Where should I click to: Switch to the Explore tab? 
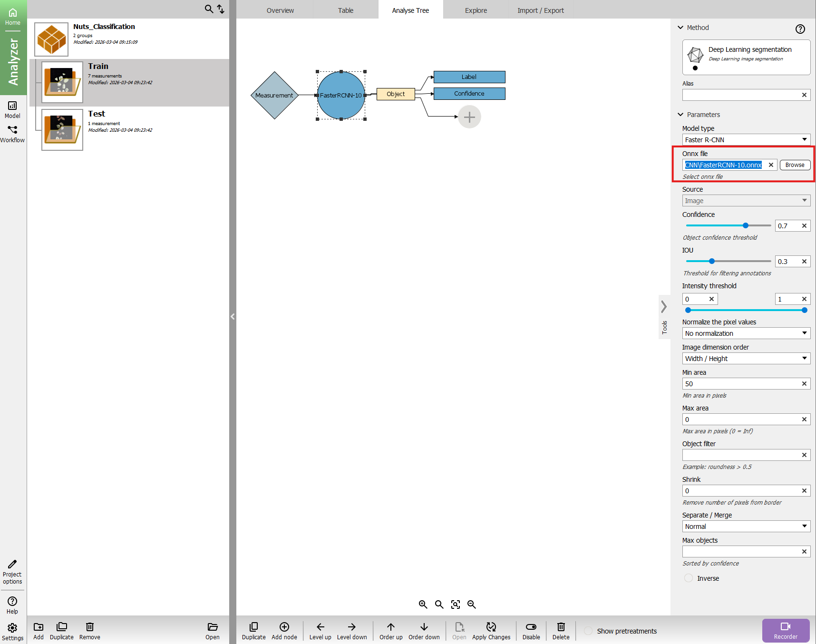point(476,10)
